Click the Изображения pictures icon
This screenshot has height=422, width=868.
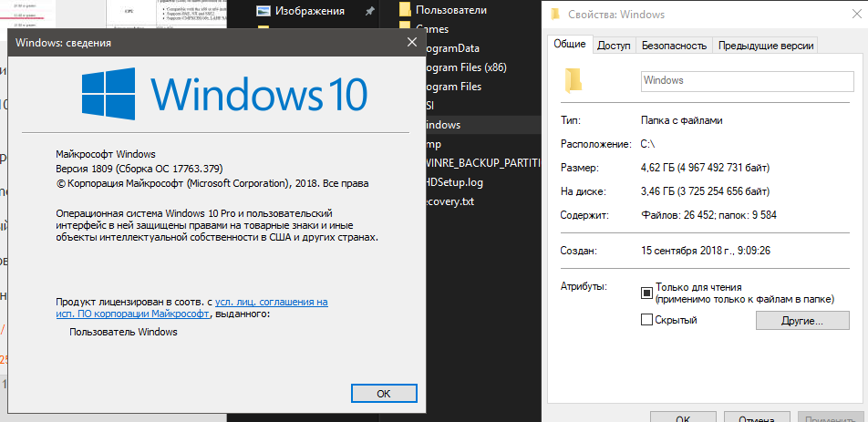pos(263,11)
